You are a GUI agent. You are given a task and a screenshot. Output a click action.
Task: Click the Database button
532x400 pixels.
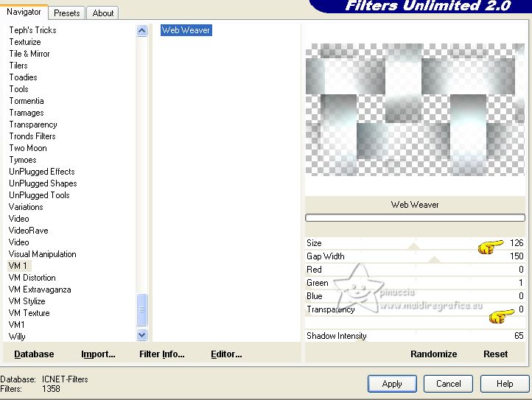click(34, 354)
